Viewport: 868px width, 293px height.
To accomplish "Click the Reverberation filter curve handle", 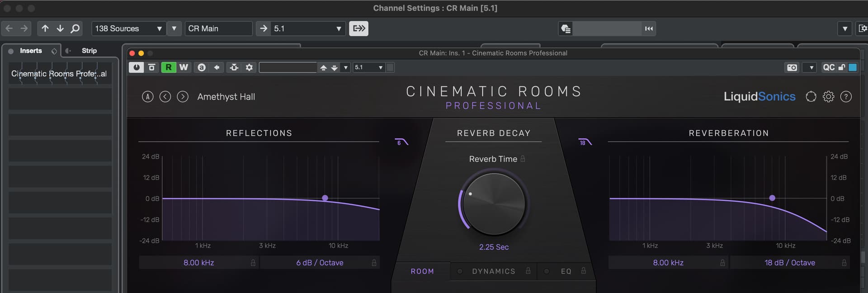I will coord(772,198).
